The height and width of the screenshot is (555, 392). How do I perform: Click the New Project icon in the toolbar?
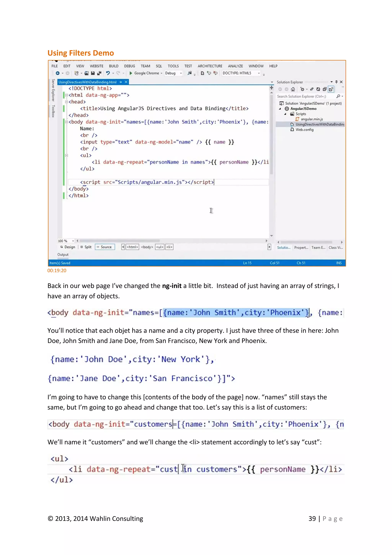coord(77,73)
